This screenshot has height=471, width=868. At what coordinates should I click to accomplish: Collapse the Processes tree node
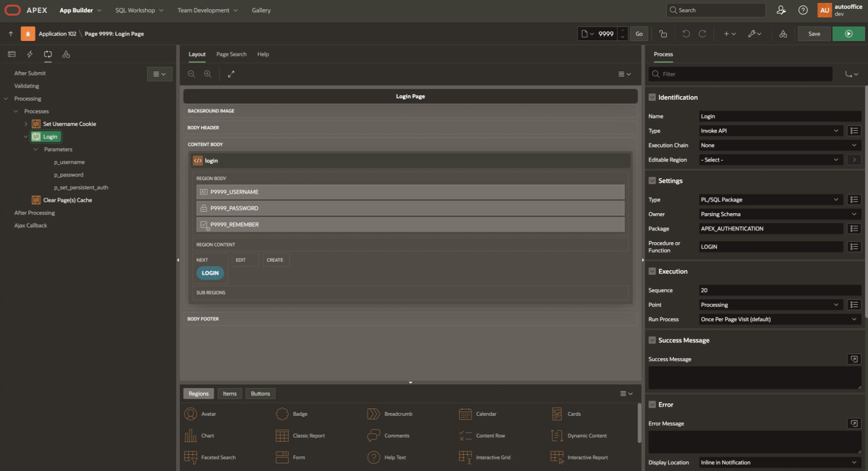click(16, 111)
